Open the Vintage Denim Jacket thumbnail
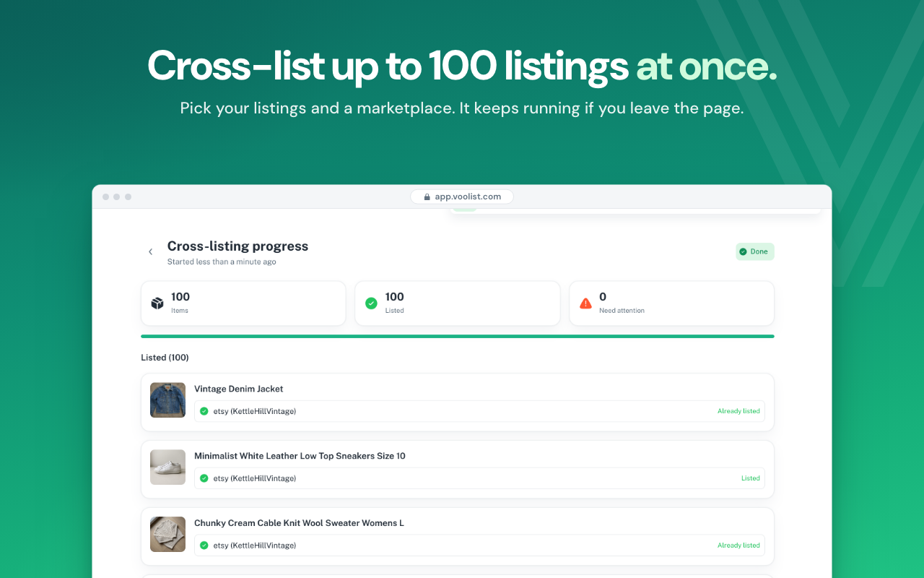Screen dimensions: 924x578 (167, 400)
